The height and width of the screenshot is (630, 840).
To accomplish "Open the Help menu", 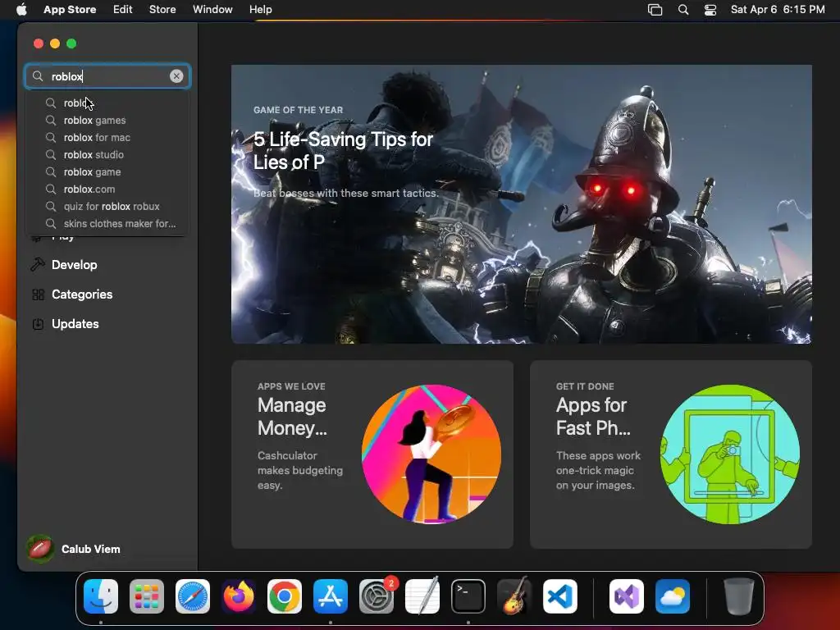I will [260, 9].
